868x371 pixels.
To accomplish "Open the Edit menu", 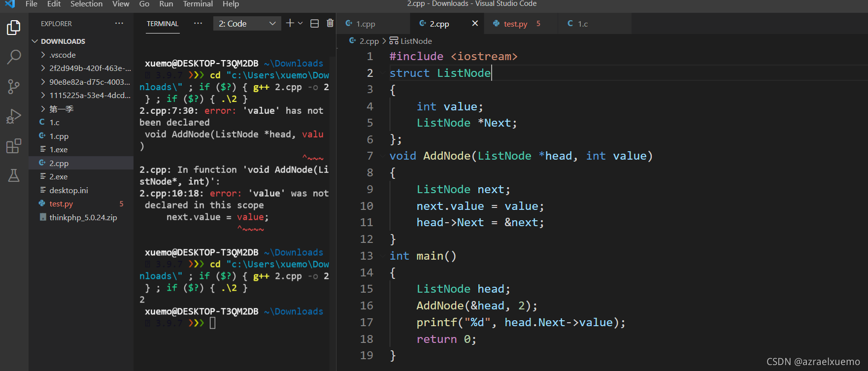I will pos(54,4).
